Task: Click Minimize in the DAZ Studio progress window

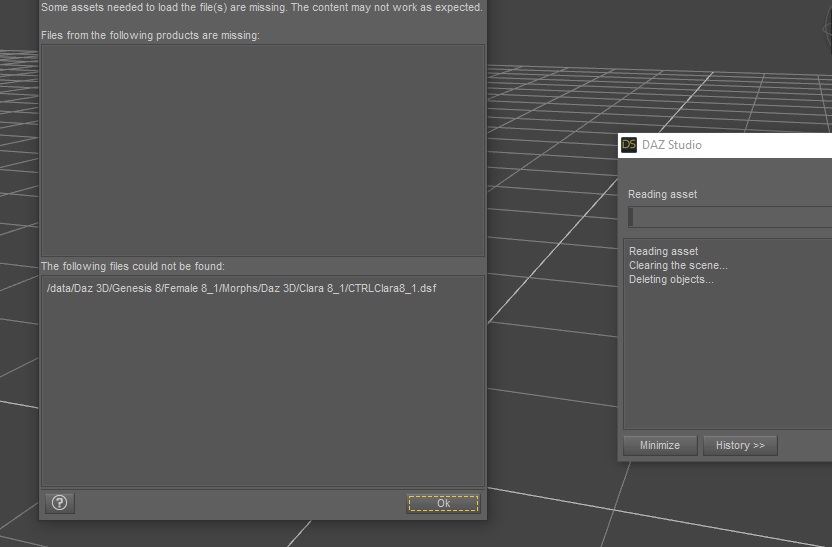Action: [660, 445]
